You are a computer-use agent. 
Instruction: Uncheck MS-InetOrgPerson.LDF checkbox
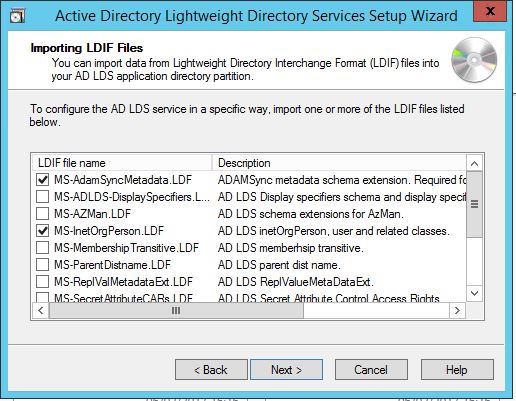42,231
